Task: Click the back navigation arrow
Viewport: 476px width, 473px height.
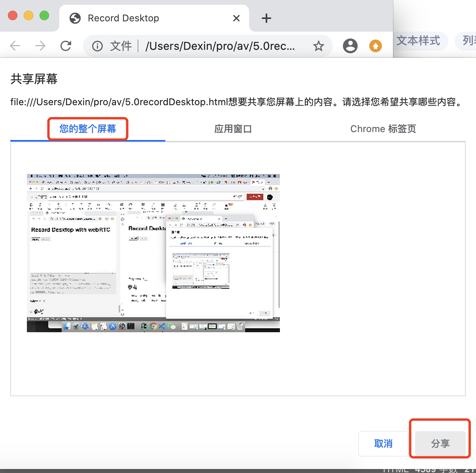Action: (x=15, y=45)
